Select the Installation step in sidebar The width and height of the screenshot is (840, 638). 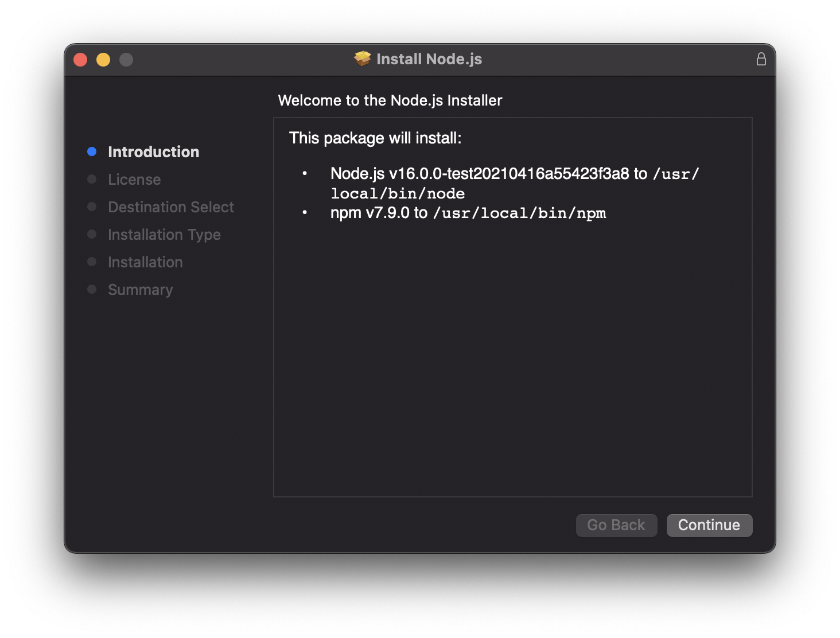(x=145, y=262)
